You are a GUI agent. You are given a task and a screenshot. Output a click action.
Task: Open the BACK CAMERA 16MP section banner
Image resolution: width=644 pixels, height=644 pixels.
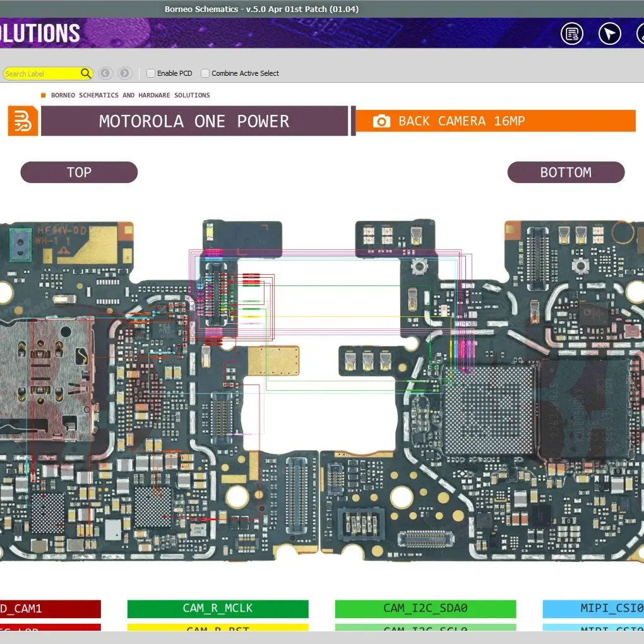tap(496, 121)
